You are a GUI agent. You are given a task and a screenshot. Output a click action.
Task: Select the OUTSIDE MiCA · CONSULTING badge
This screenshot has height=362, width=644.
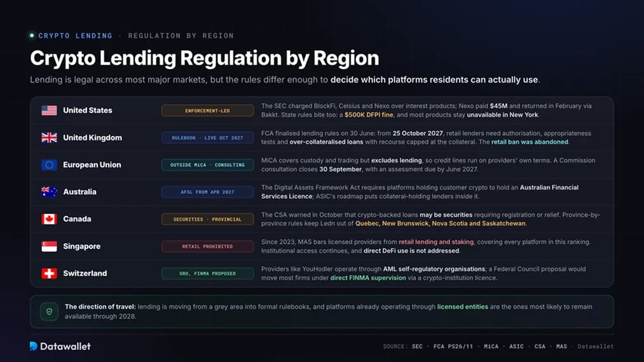click(207, 164)
